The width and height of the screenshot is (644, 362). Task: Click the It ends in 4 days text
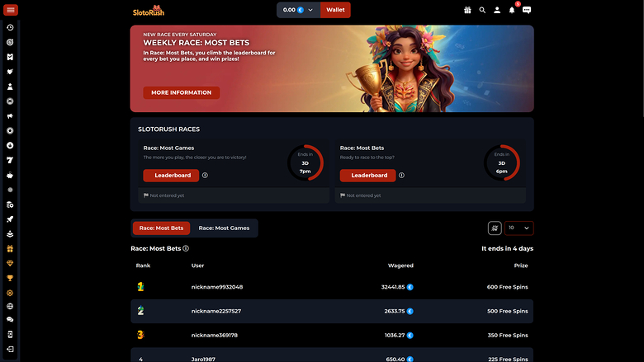click(507, 248)
